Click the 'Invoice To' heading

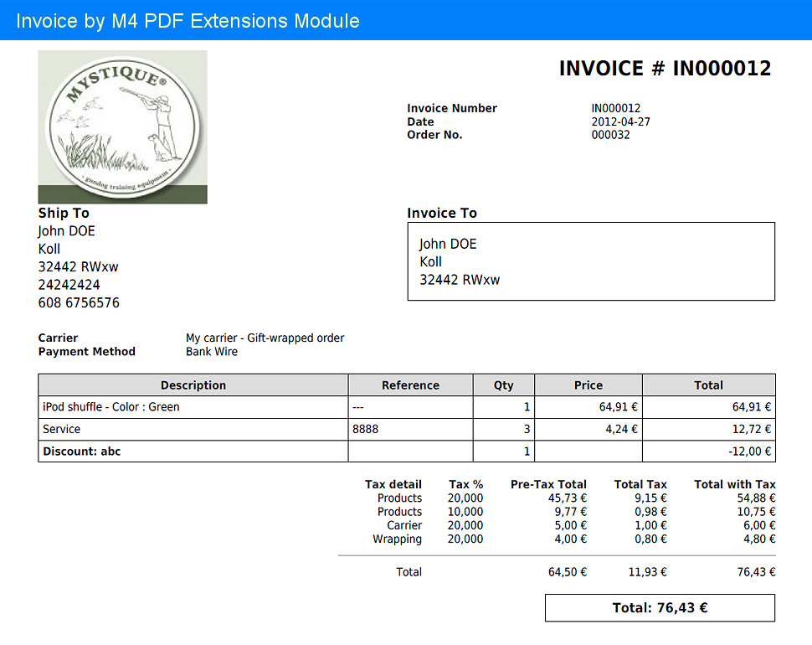coord(442,213)
